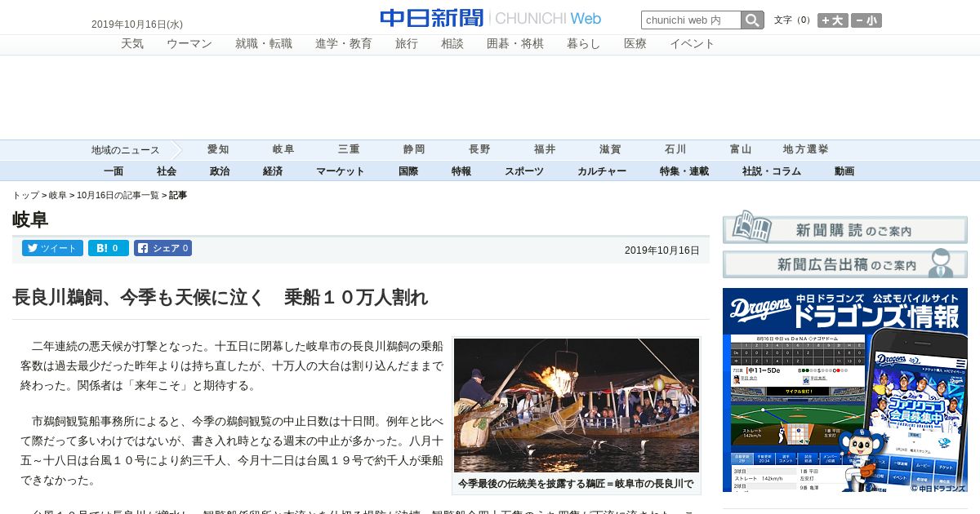
Task: Open the 特集・連載 menu item
Action: [684, 171]
